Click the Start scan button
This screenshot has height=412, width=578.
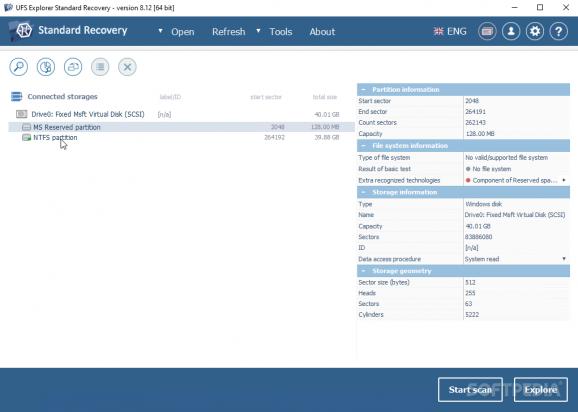click(470, 390)
